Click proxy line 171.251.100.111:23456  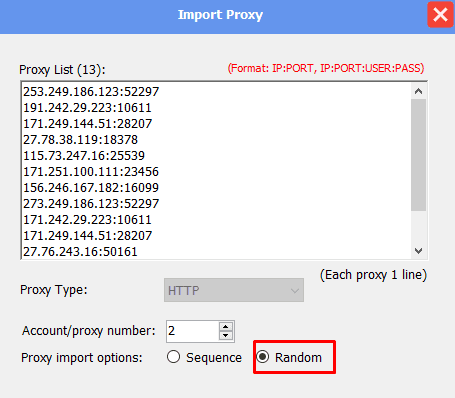pos(91,172)
